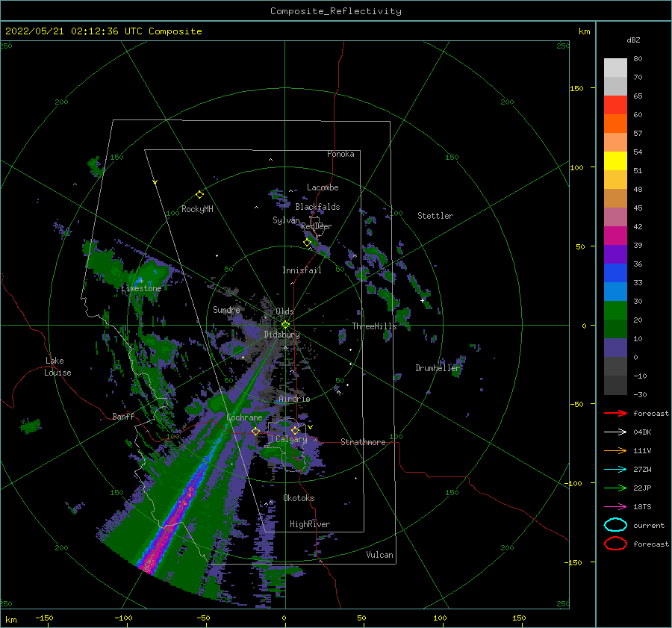
Task: Click the Limestone label
Action: (x=141, y=288)
